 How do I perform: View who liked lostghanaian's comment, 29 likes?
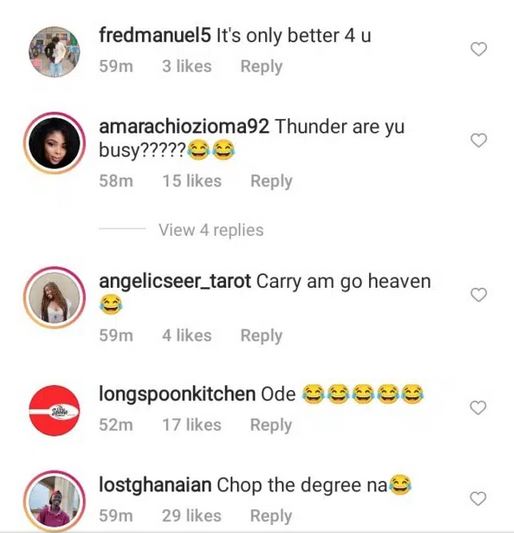coord(192,516)
